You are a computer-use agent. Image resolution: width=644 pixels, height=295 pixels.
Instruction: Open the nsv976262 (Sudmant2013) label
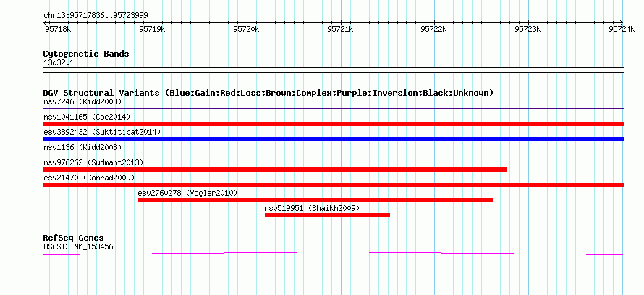[93, 162]
